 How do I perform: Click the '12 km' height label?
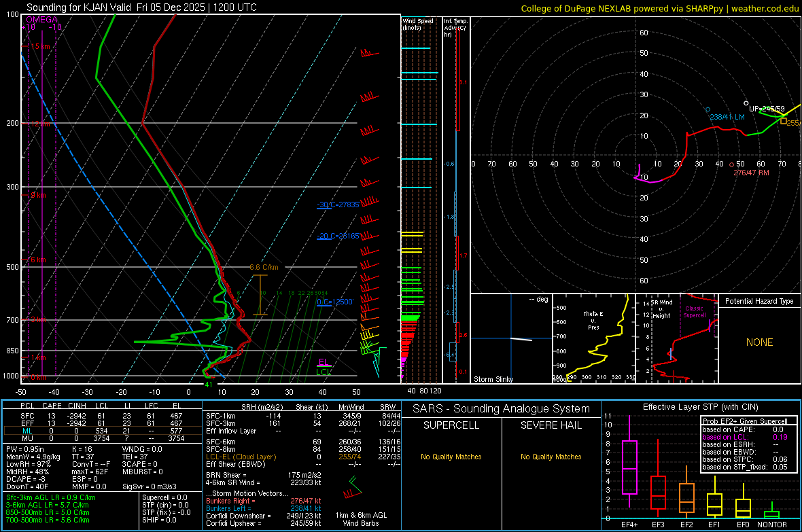40,124
